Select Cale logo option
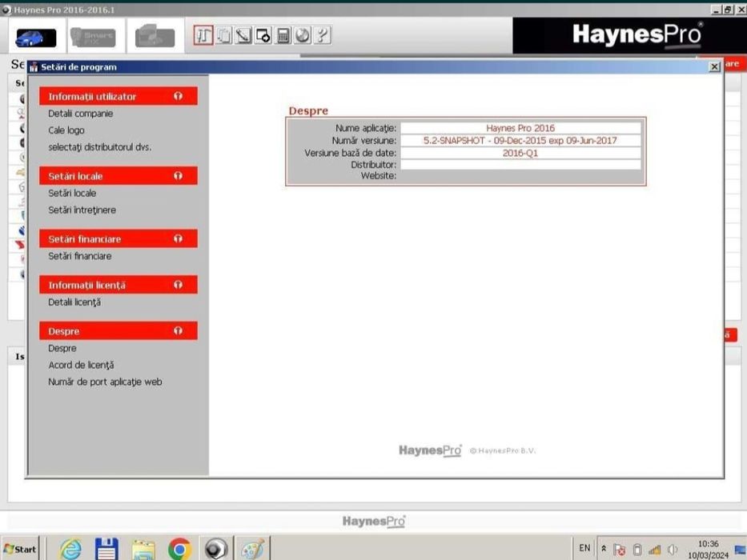This screenshot has height=560, width=747. [66, 130]
